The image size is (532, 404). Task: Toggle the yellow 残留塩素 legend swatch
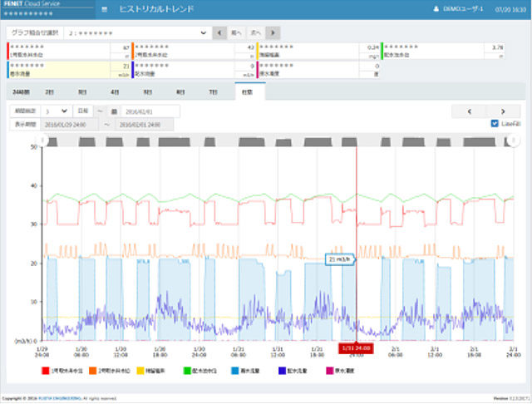tap(140, 371)
